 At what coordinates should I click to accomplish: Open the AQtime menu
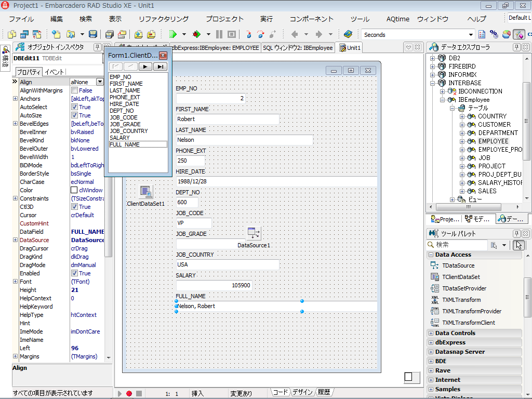[x=397, y=19]
